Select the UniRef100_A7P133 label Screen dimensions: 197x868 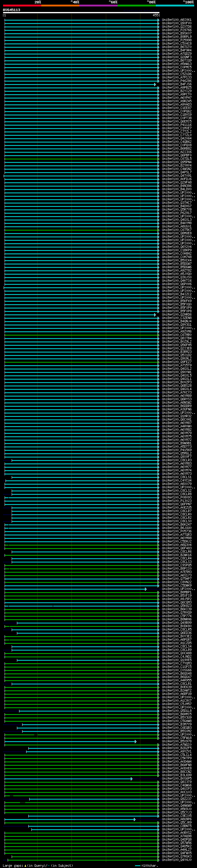pyautogui.click(x=176, y=78)
